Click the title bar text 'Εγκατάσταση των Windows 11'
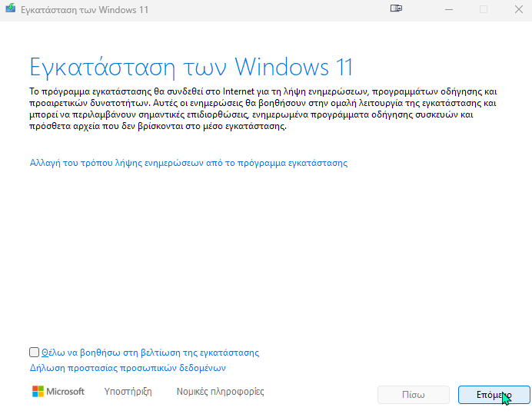 pyautogui.click(x=85, y=10)
